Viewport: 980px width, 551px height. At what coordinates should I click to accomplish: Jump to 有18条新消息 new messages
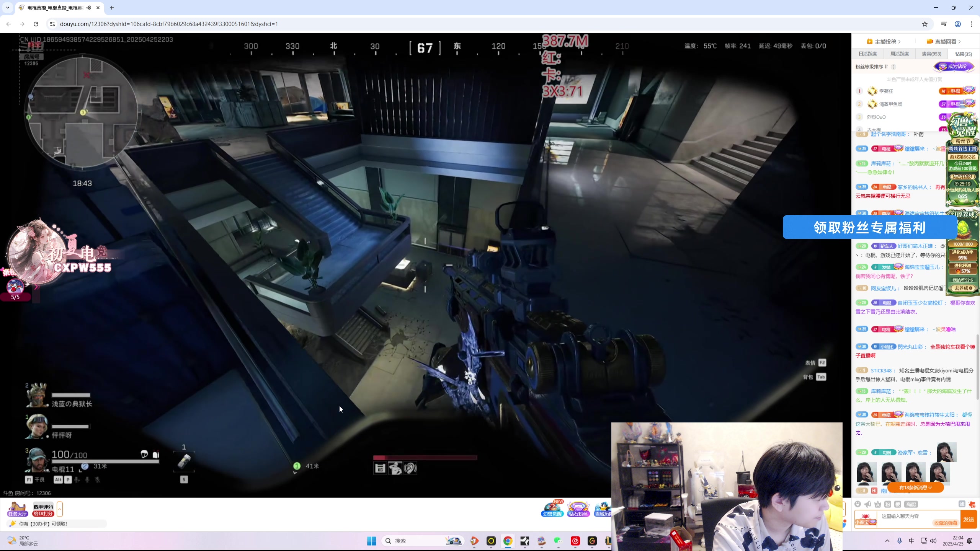click(x=915, y=487)
